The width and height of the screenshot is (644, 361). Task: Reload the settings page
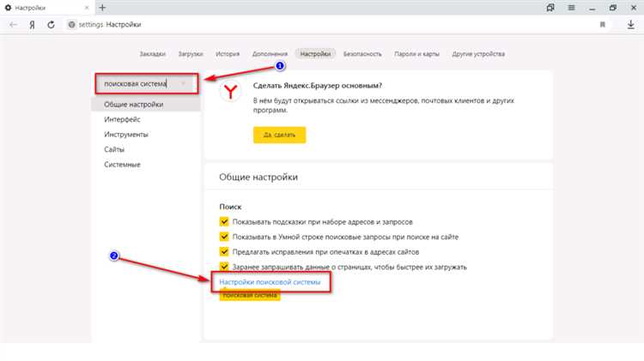pyautogui.click(x=51, y=25)
